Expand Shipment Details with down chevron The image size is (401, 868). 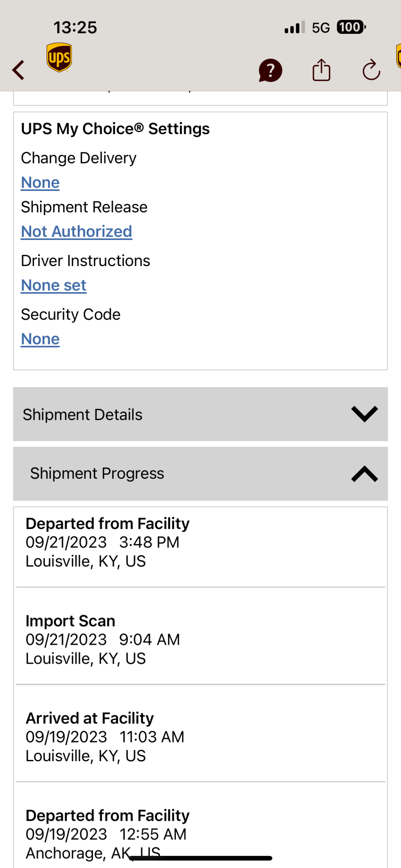coord(365,414)
